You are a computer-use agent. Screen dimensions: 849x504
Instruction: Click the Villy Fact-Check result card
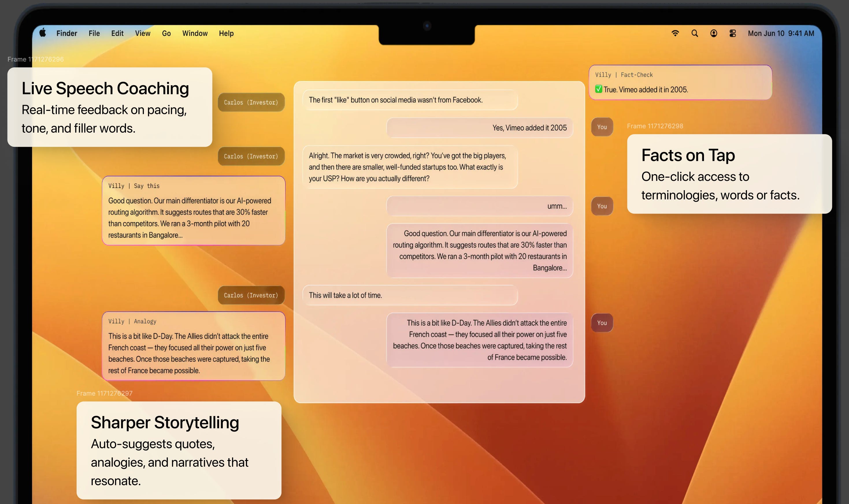(680, 82)
